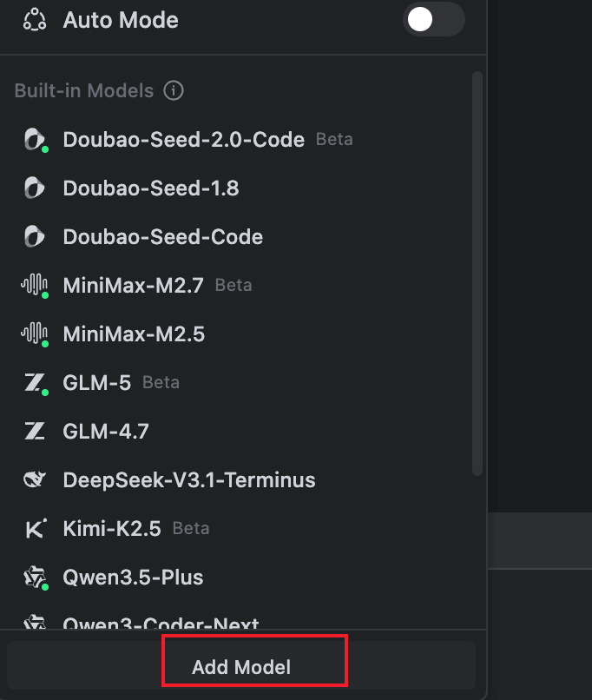Select the Doubao-Seed-1.8 model
The height and width of the screenshot is (700, 592).
[x=151, y=188]
